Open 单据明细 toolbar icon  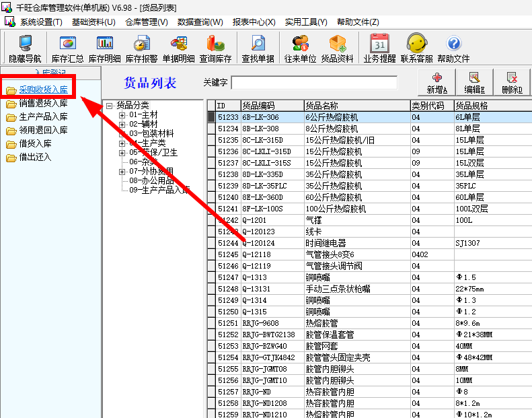click(178, 48)
